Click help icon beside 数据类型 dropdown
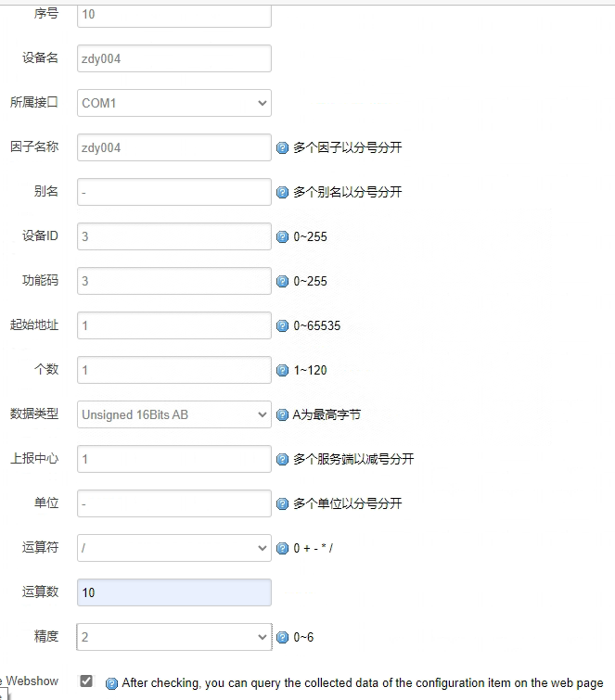Viewport: 615px width, 700px height. coord(283,415)
